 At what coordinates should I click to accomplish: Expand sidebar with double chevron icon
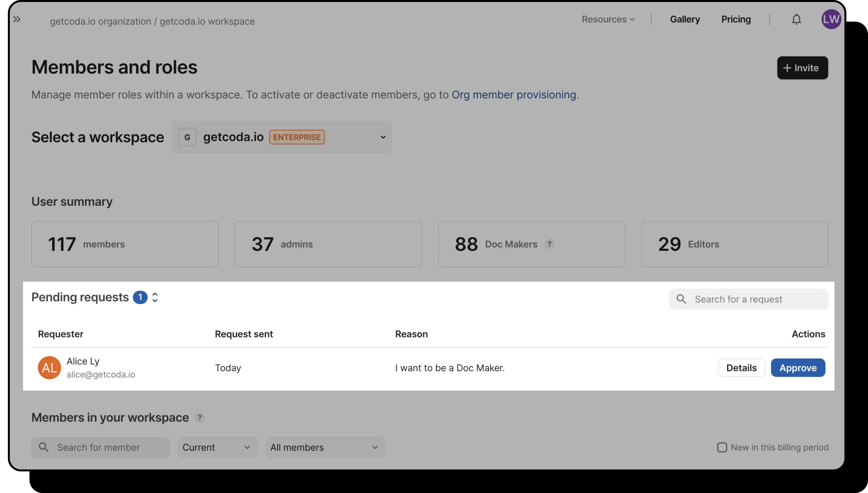pos(17,19)
